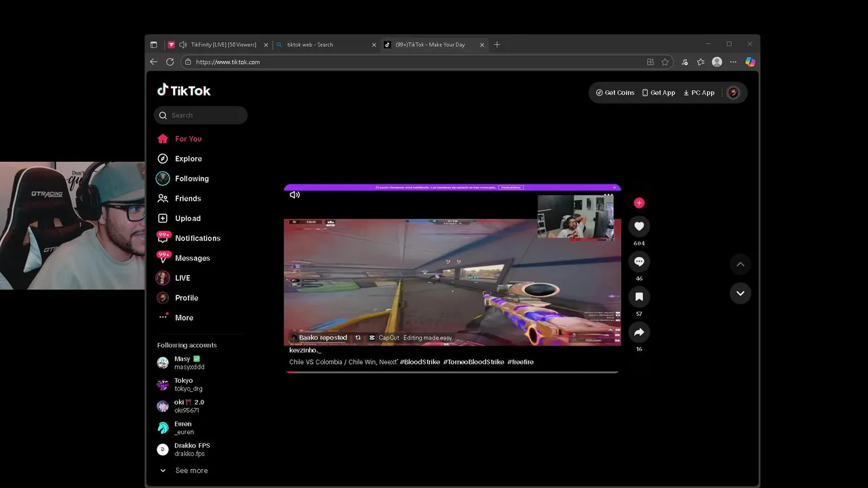
Task: Open a new browser tab
Action: (497, 45)
